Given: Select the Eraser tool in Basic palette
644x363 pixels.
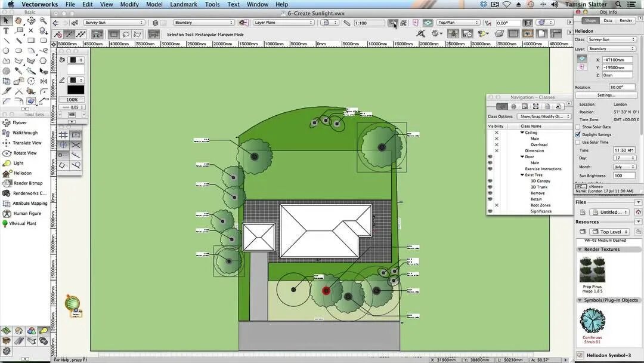Looking at the screenshot, I should point(31,101).
